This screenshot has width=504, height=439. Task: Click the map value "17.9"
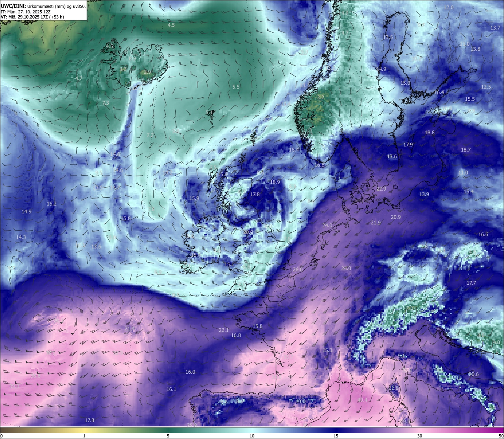(408, 145)
